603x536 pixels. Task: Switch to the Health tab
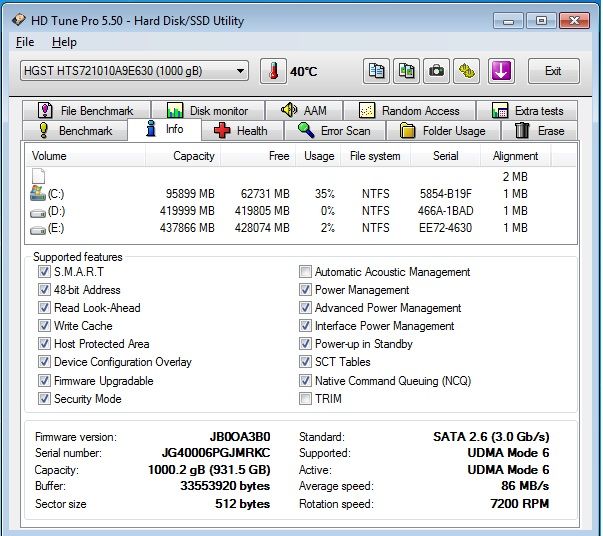(242, 131)
